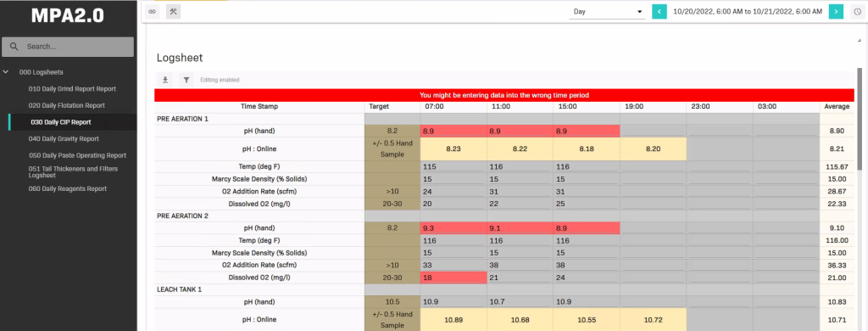The width and height of the screenshot is (868, 331).
Task: Open 010 Daily Grind Report Report
Action: click(x=72, y=89)
